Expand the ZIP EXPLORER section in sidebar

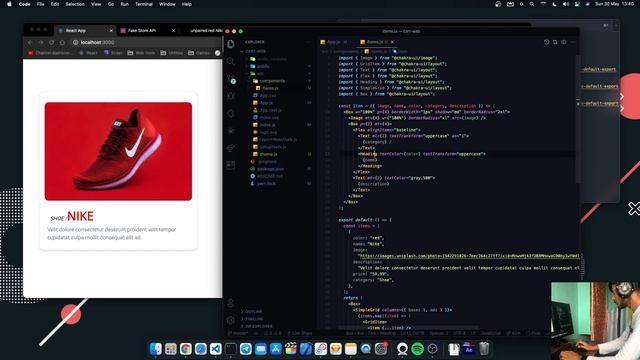point(256,326)
